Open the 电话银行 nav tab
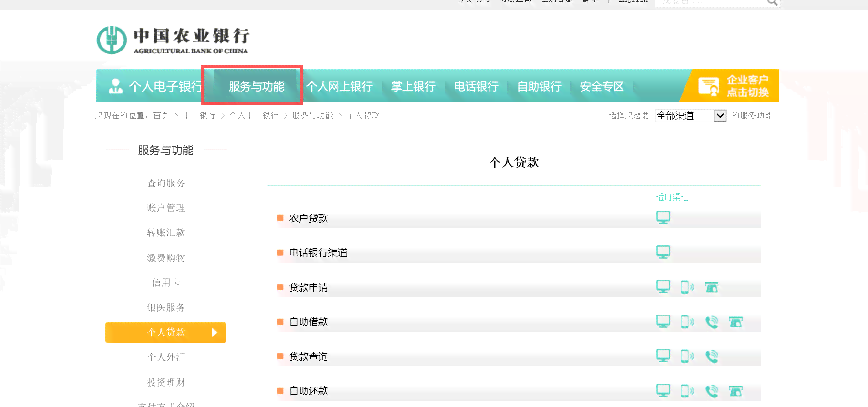868x407 pixels. 476,86
